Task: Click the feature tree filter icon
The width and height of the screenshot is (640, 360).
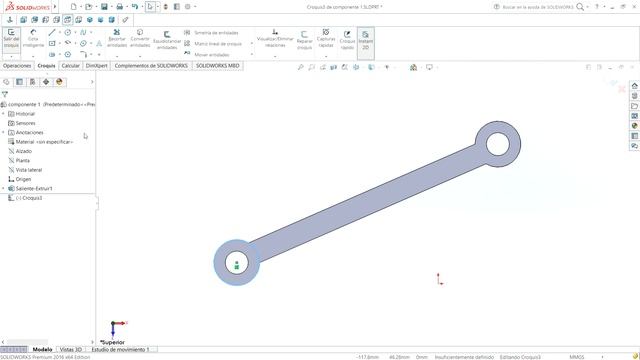Action: click(5, 94)
